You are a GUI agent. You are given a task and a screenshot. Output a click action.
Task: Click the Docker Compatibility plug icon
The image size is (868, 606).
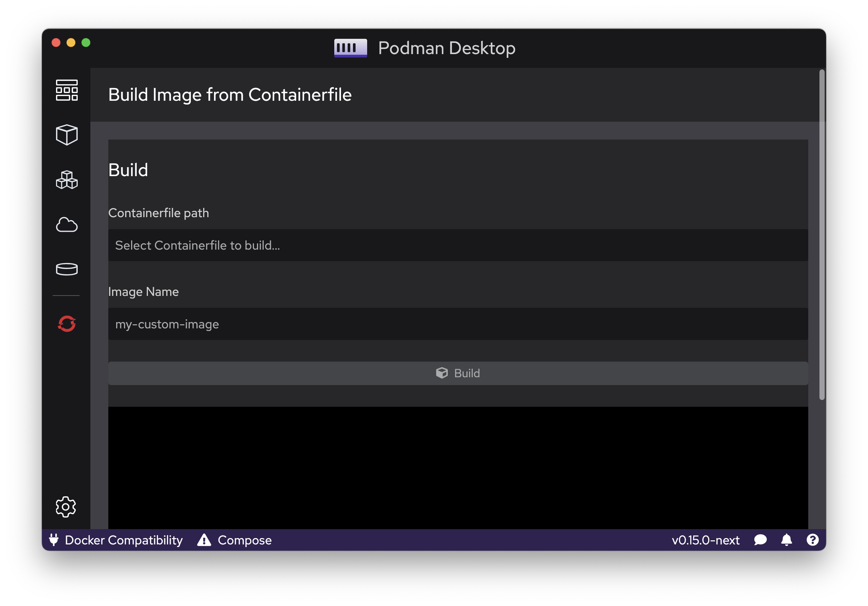point(54,540)
